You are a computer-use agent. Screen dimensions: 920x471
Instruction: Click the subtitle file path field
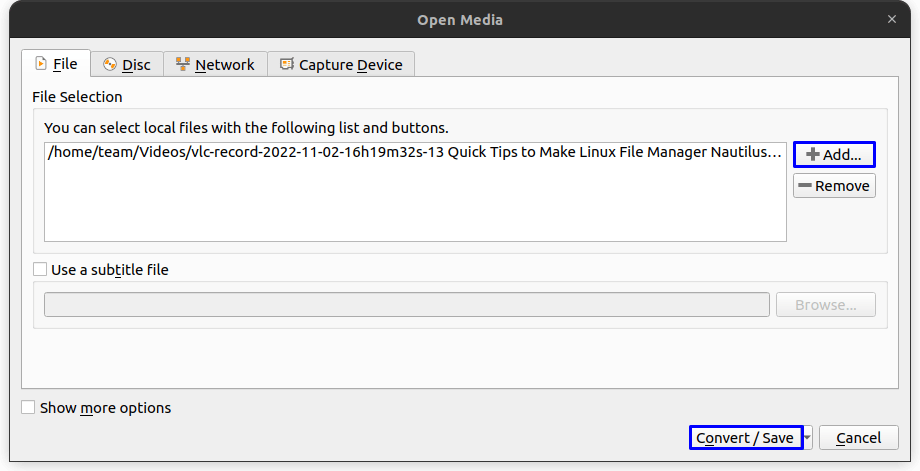click(406, 305)
